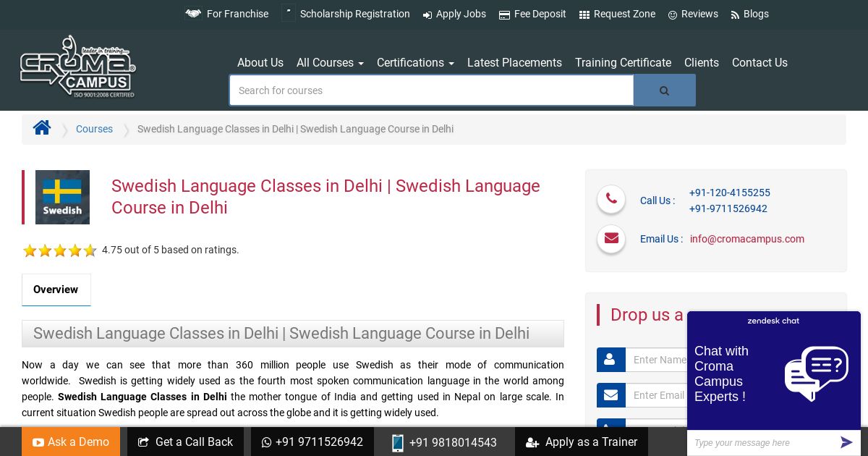Open the Clients menu item
This screenshot has width=868, height=456.
[702, 62]
